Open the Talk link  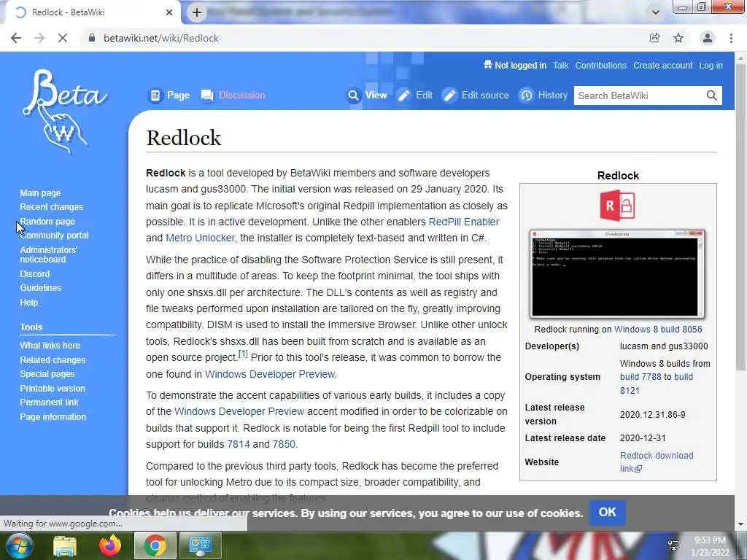click(561, 66)
